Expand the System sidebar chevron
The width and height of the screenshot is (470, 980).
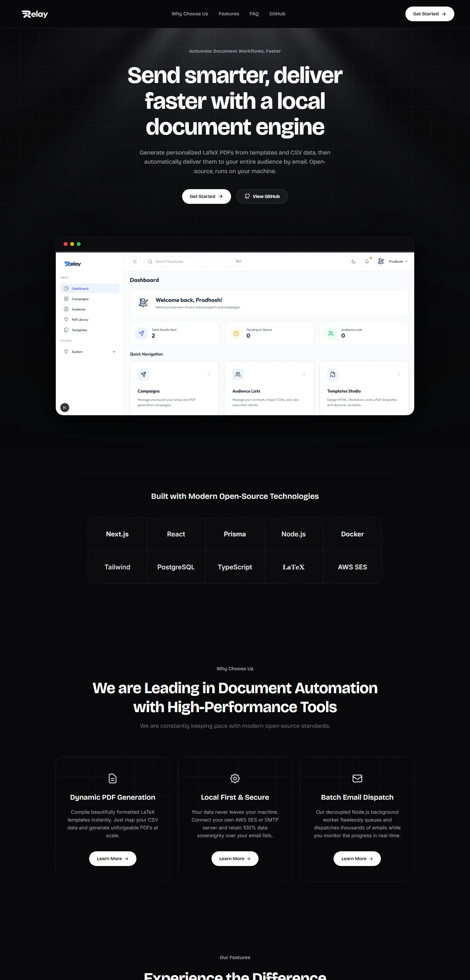[114, 351]
